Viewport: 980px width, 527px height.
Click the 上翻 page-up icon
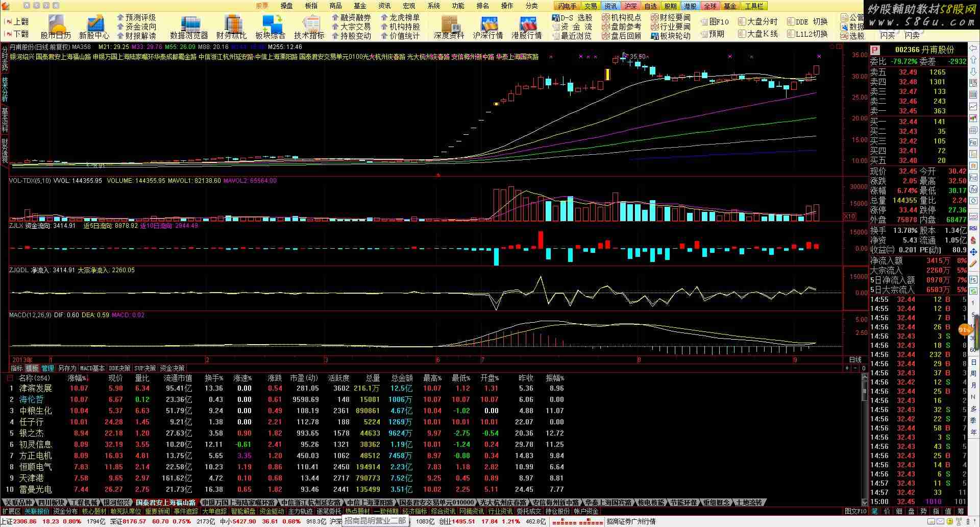pos(17,21)
